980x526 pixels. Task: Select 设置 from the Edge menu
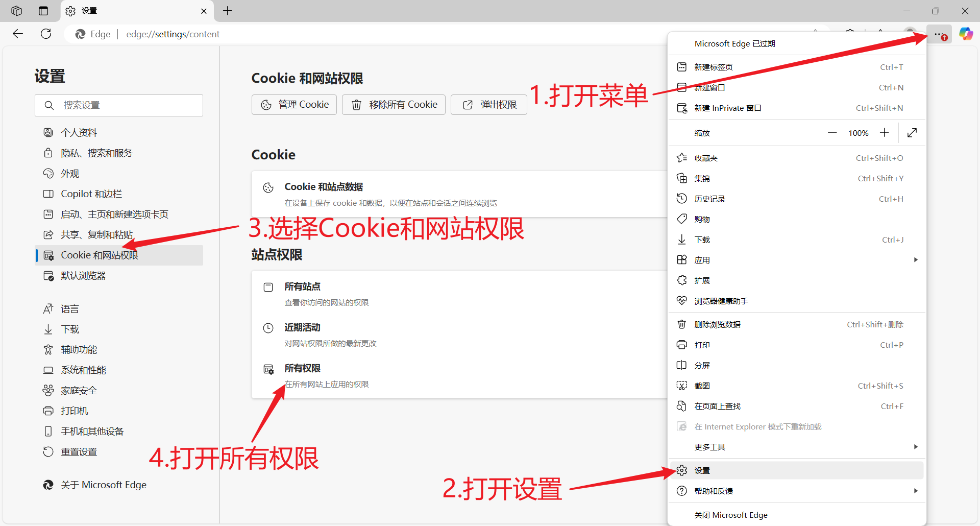(x=702, y=470)
